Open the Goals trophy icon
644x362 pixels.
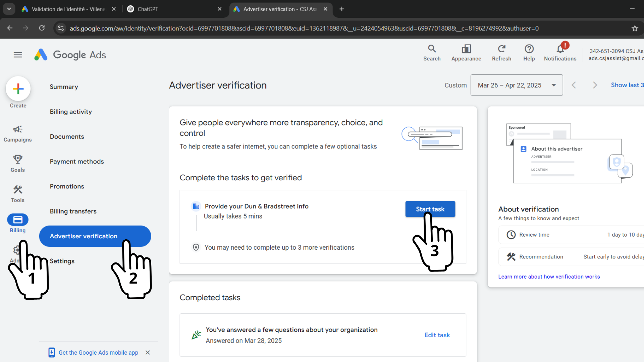(x=18, y=159)
